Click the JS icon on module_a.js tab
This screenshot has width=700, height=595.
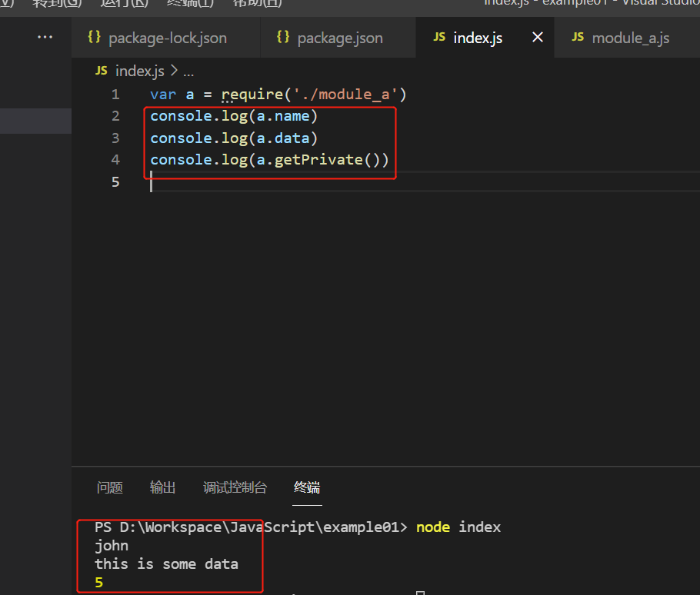(578, 37)
